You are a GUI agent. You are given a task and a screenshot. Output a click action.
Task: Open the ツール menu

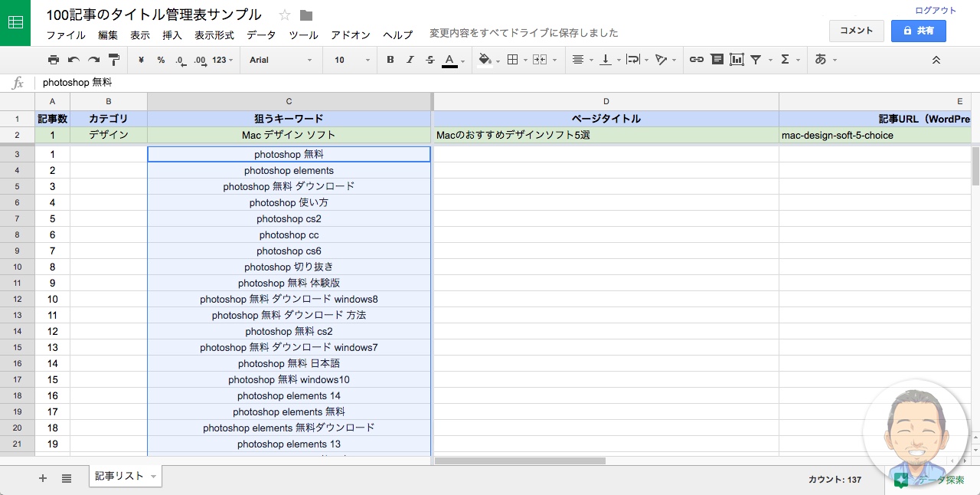pos(303,35)
